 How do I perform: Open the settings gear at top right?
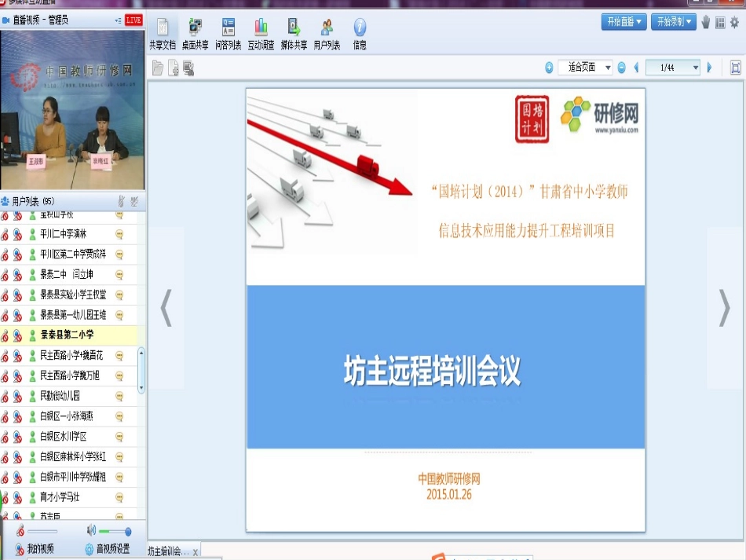734,22
